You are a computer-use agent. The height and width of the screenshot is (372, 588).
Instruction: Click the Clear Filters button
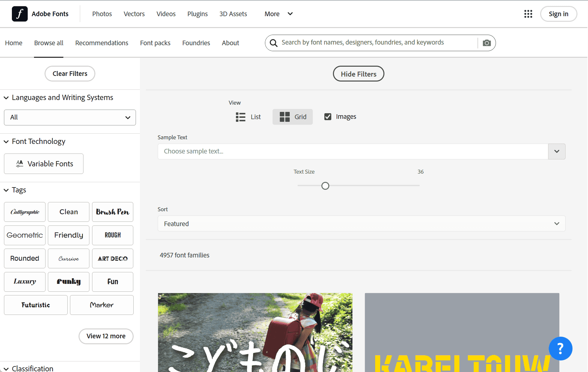pos(70,74)
